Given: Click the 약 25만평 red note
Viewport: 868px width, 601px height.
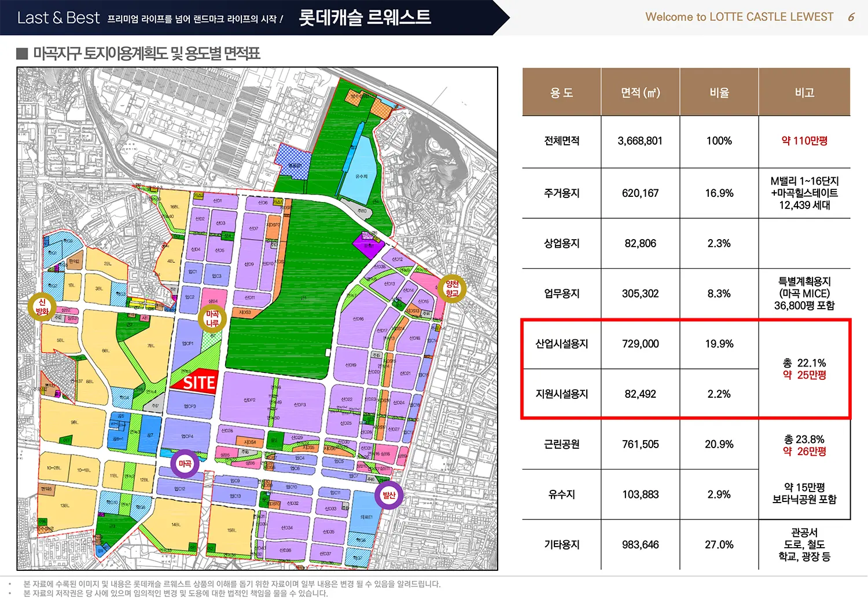Looking at the screenshot, I should pos(804,375).
